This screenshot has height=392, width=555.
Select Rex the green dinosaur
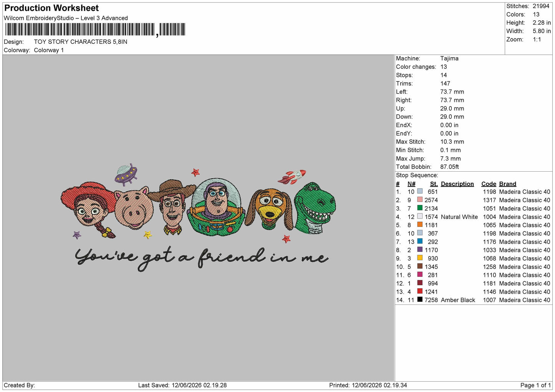click(315, 208)
